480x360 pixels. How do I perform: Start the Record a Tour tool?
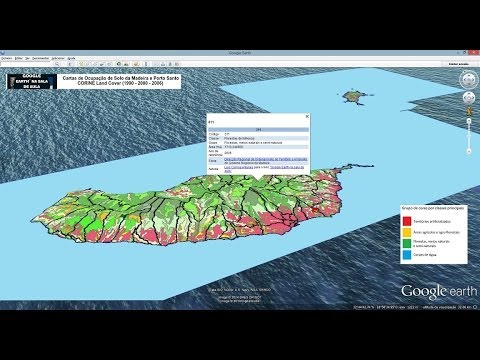pos(109,64)
